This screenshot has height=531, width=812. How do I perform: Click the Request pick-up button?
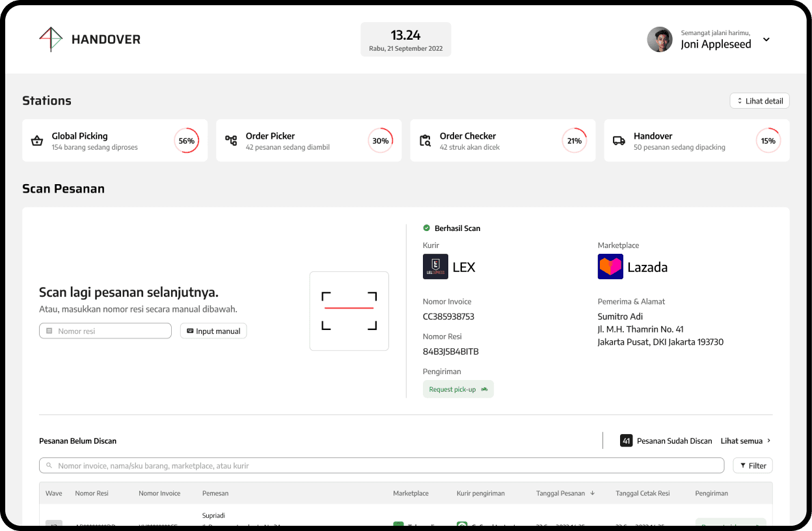(458, 388)
